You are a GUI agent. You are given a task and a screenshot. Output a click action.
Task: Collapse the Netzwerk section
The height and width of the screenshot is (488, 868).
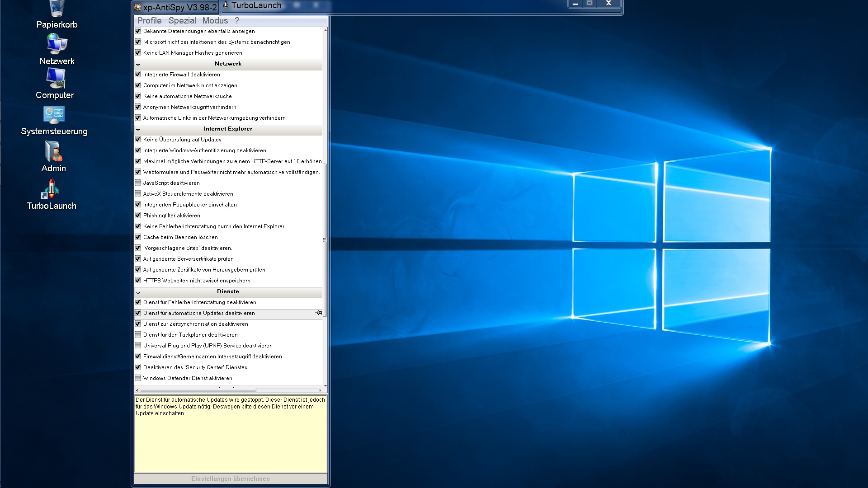[x=138, y=65]
